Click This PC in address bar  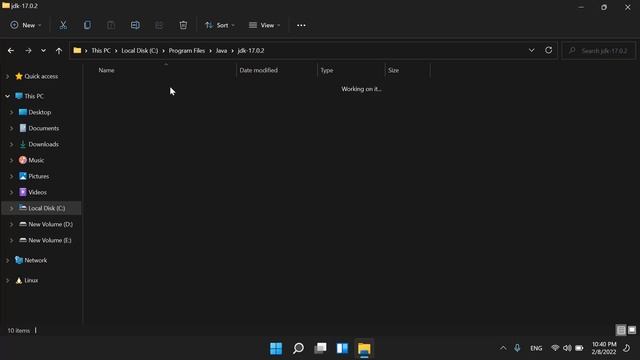click(x=101, y=51)
